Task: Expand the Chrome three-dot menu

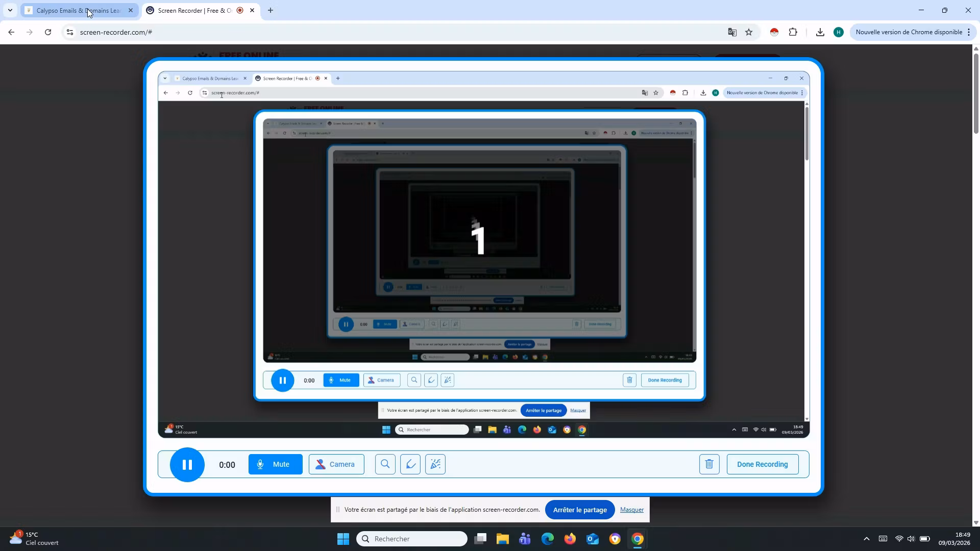Action: tap(969, 32)
